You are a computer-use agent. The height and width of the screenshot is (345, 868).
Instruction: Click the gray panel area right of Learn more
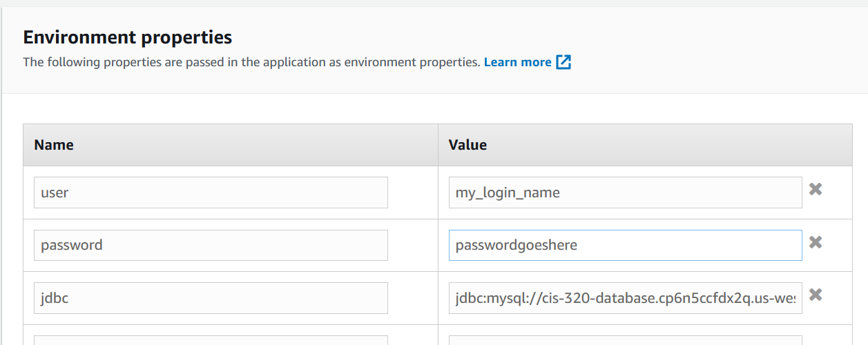(x=718, y=62)
